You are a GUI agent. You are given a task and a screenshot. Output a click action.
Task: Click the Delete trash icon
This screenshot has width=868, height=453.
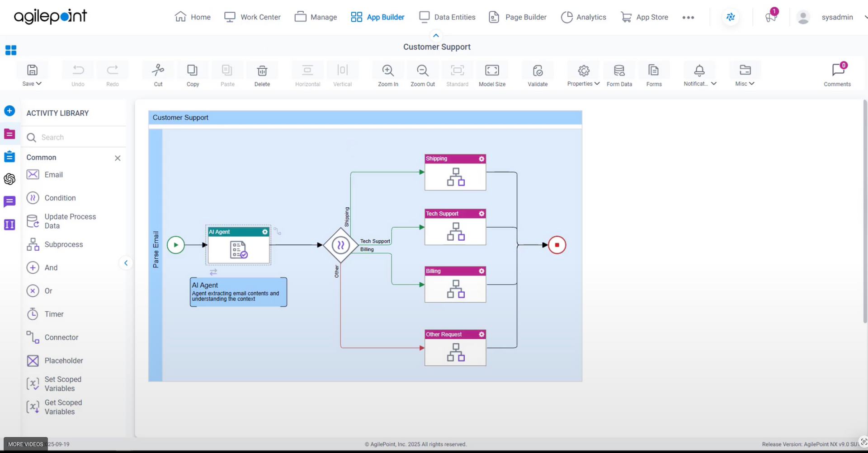262,71
